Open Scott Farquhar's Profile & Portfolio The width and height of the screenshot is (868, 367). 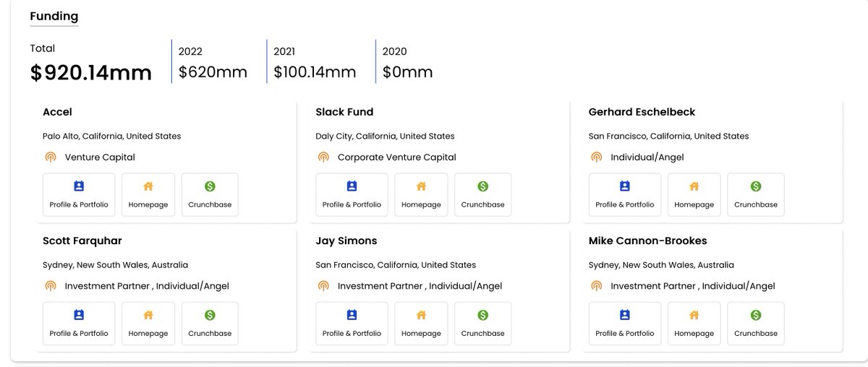79,323
